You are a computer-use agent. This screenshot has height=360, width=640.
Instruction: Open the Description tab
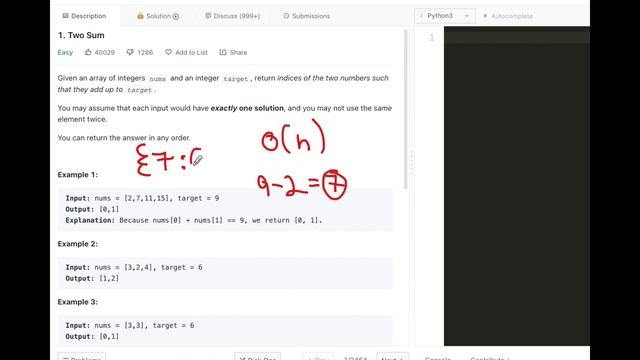pyautogui.click(x=84, y=16)
